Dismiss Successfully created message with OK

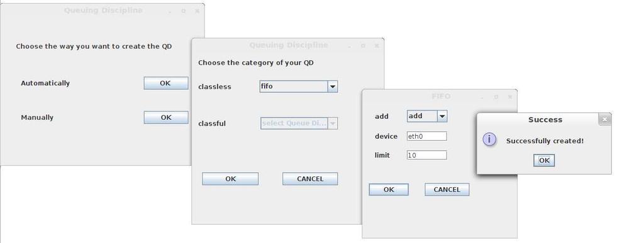tap(544, 160)
